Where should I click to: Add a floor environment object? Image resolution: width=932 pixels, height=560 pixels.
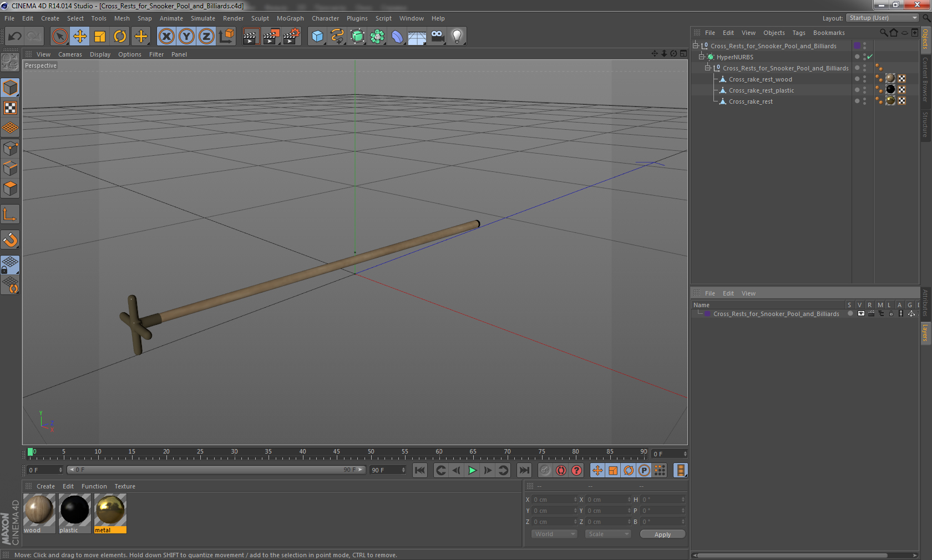[x=417, y=37]
